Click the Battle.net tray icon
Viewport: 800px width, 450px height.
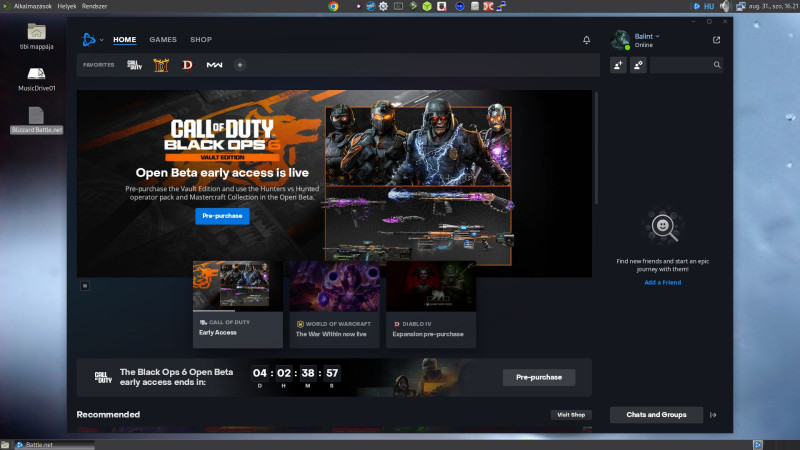click(696, 6)
